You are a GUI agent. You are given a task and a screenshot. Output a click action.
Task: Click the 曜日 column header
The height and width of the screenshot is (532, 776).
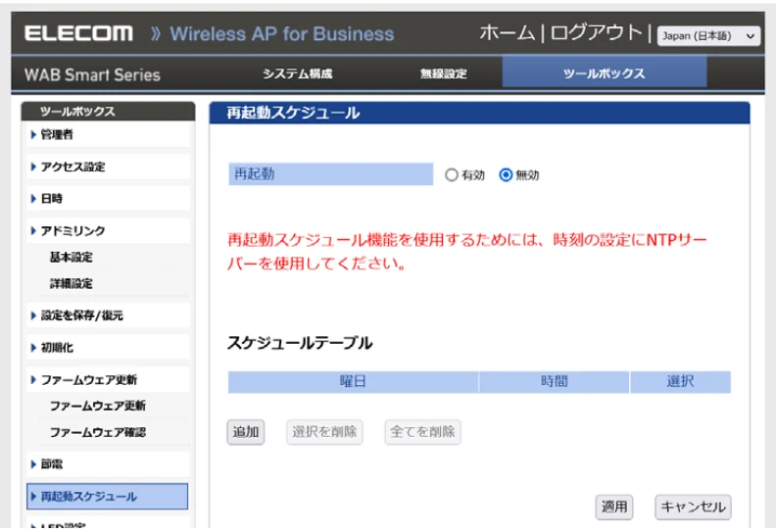click(x=353, y=381)
